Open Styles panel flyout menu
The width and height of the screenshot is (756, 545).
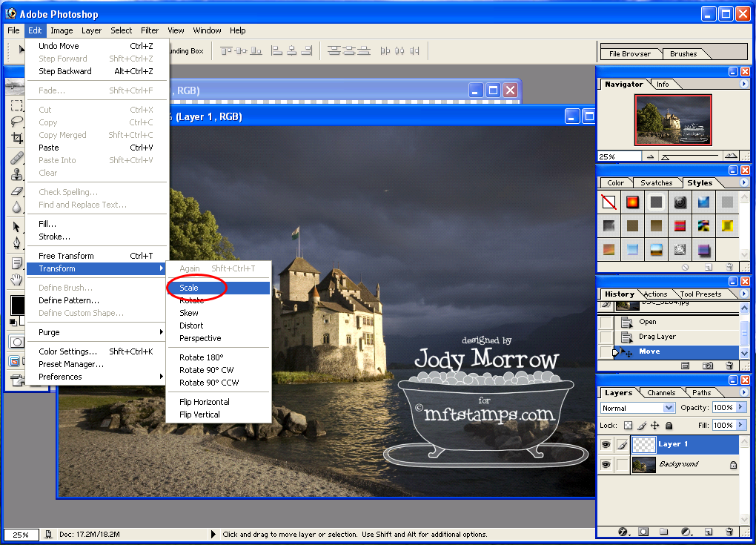(x=743, y=182)
